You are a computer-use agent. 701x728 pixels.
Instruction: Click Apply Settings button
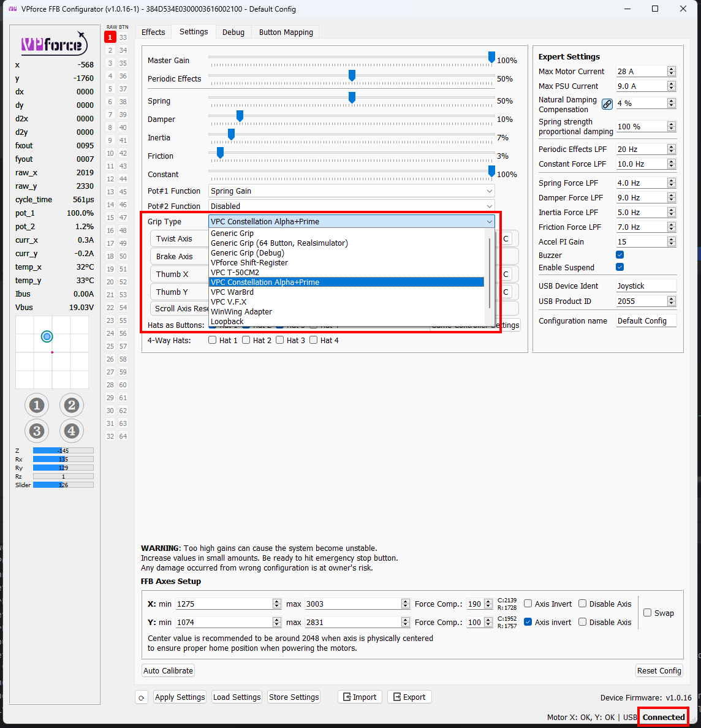point(180,697)
